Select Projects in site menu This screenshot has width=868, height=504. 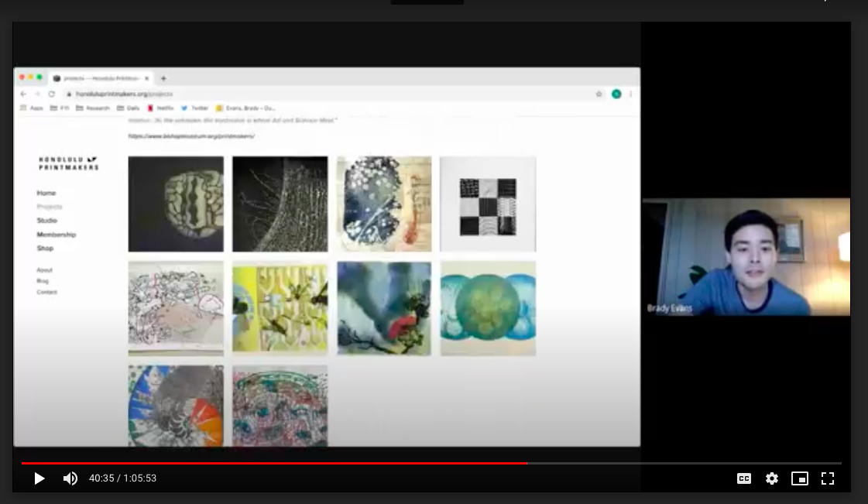pos(50,207)
